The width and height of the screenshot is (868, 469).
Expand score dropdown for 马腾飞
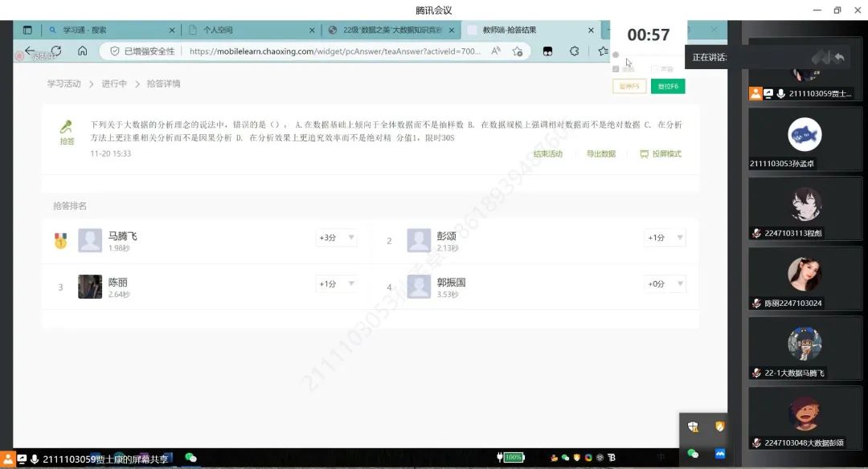pyautogui.click(x=350, y=238)
